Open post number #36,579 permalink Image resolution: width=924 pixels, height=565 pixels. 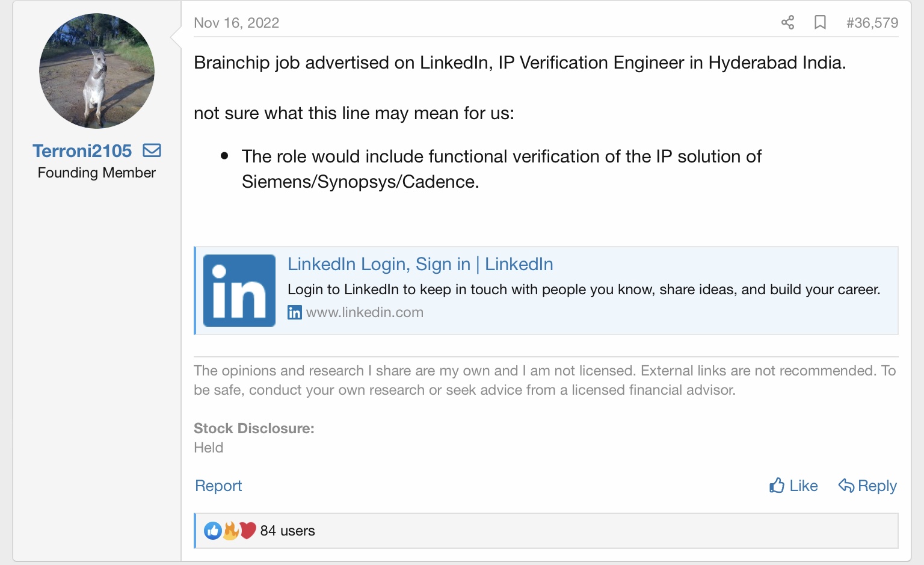click(x=872, y=23)
